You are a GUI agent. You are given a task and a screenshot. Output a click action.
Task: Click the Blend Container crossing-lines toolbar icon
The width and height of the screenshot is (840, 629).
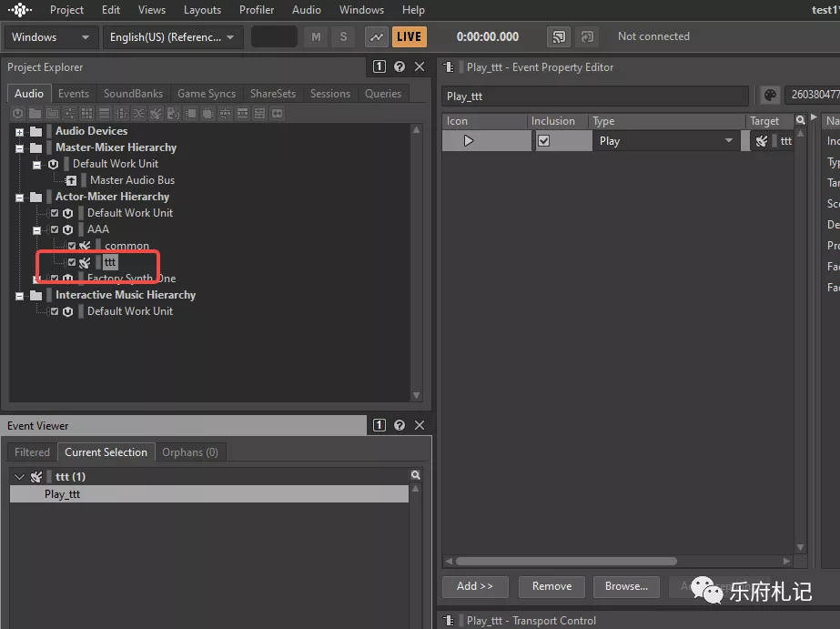point(138,113)
